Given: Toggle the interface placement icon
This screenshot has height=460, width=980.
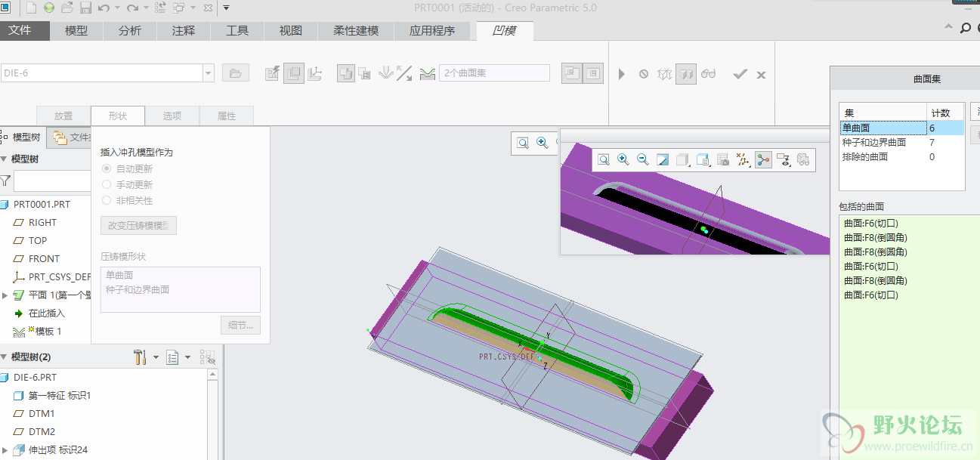Looking at the screenshot, I should [x=294, y=73].
